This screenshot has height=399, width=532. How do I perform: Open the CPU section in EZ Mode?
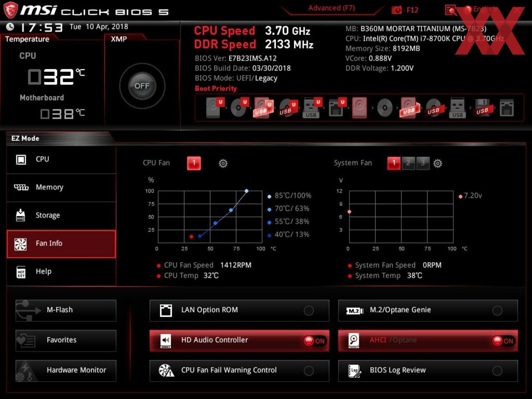pyautogui.click(x=61, y=159)
